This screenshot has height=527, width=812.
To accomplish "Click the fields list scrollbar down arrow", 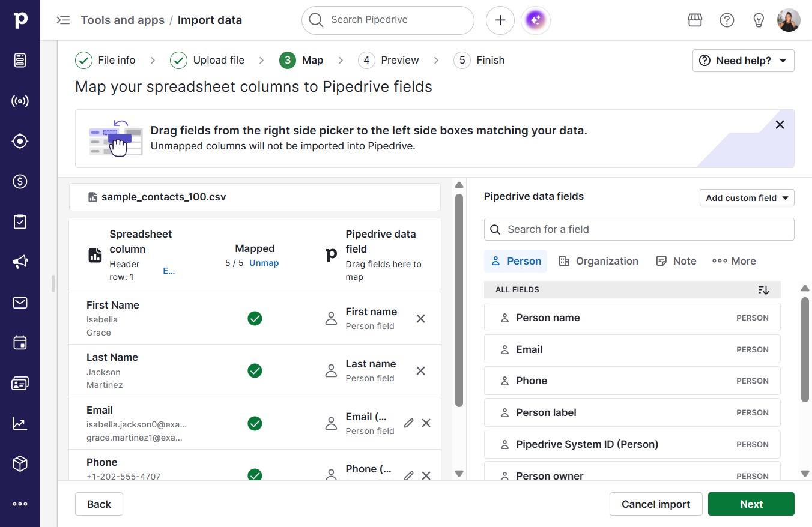I will click(805, 474).
